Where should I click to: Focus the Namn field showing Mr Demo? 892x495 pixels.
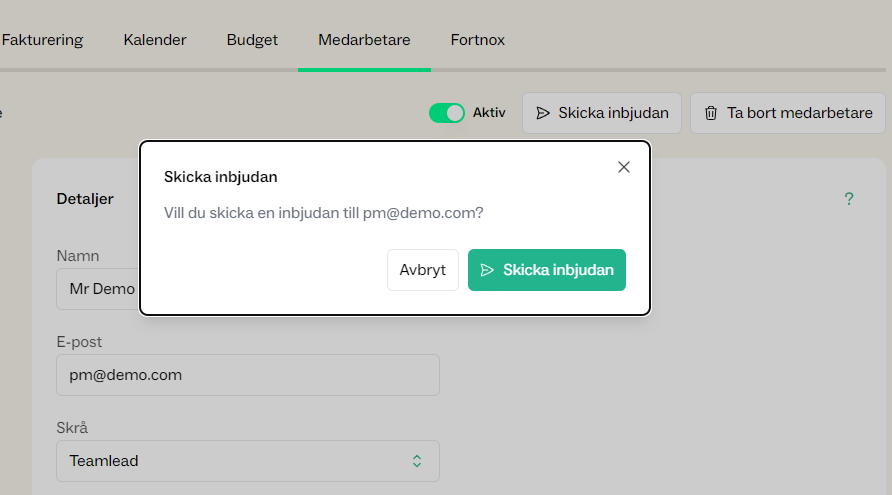(98, 289)
